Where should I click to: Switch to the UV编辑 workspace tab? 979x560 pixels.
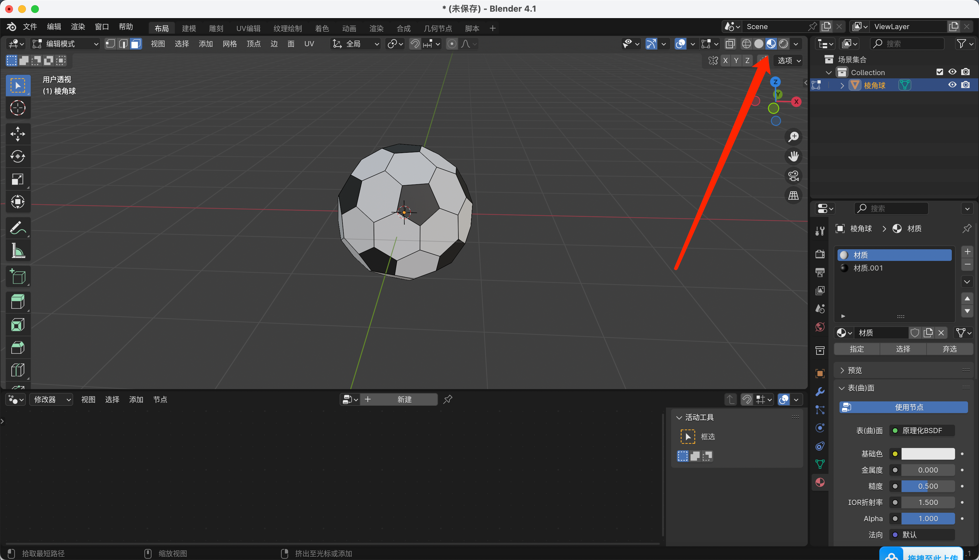(x=248, y=28)
